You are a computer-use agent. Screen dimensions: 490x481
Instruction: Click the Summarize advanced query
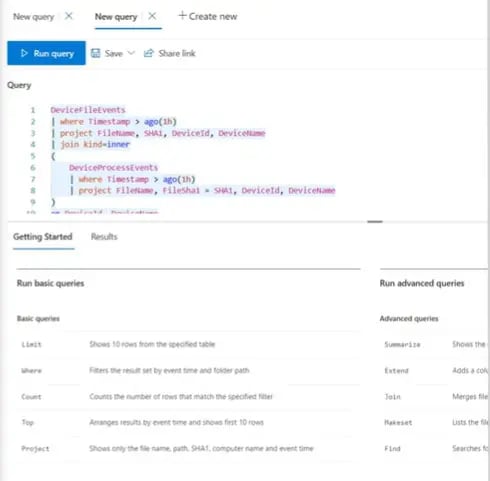[x=402, y=344]
